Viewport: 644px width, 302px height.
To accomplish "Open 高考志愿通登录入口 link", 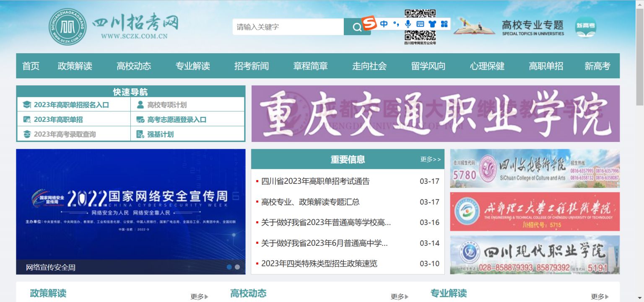I will coord(177,119).
